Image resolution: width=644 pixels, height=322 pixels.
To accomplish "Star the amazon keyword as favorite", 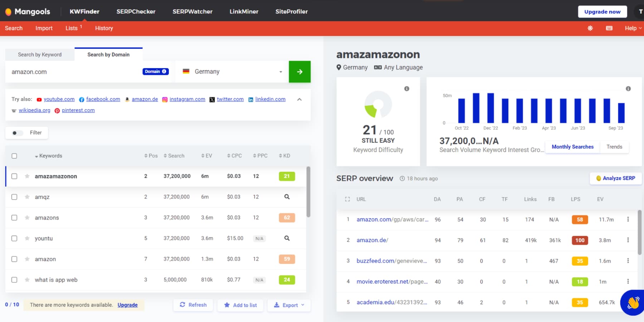I will tap(26, 259).
